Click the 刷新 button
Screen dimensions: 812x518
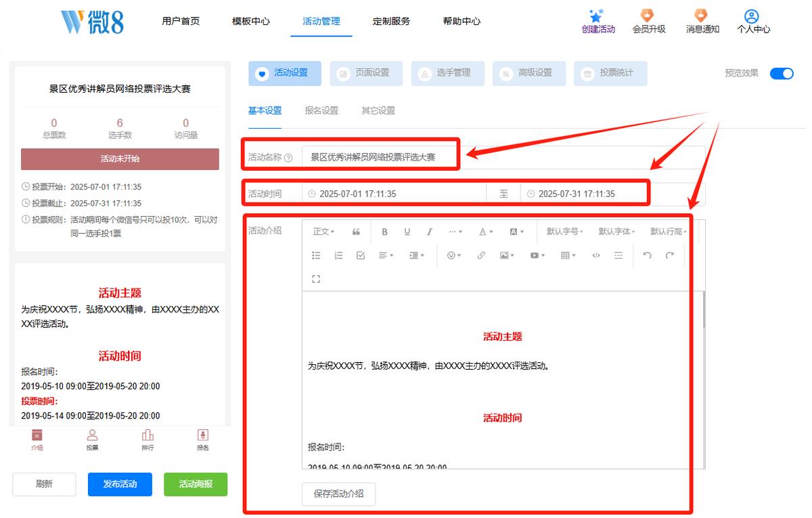pos(44,484)
